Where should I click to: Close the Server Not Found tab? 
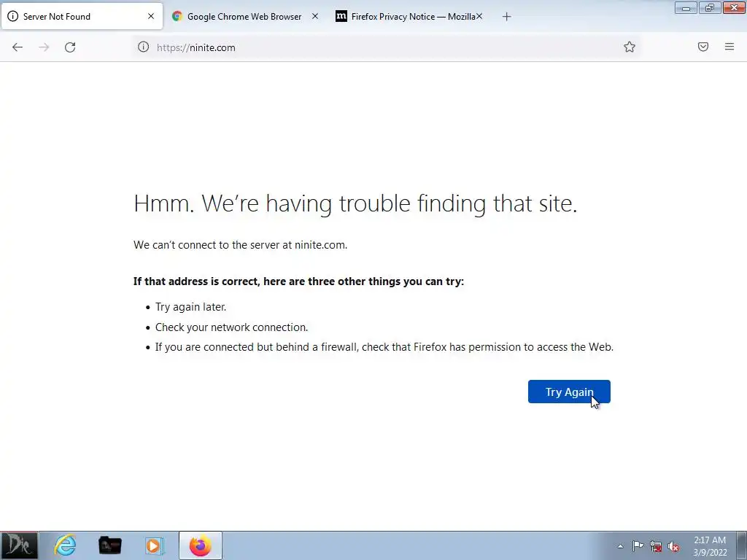click(151, 16)
